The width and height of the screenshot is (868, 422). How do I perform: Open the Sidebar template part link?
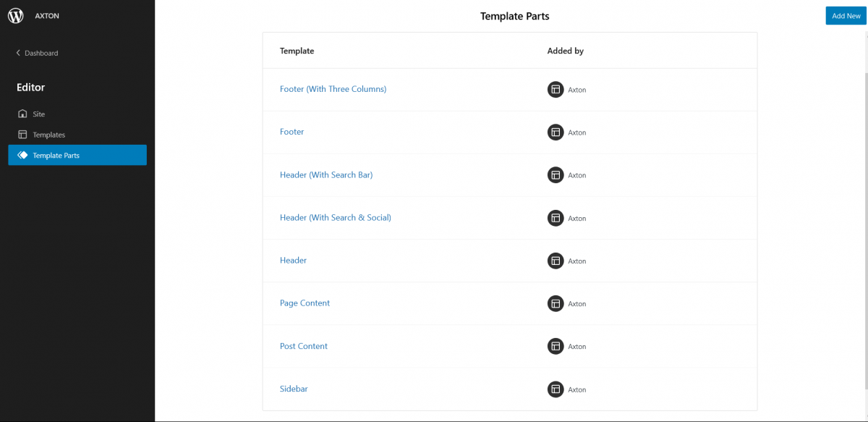294,389
